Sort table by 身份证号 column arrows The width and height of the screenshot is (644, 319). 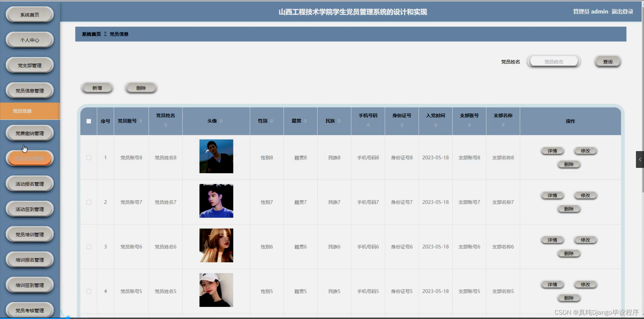click(x=402, y=125)
